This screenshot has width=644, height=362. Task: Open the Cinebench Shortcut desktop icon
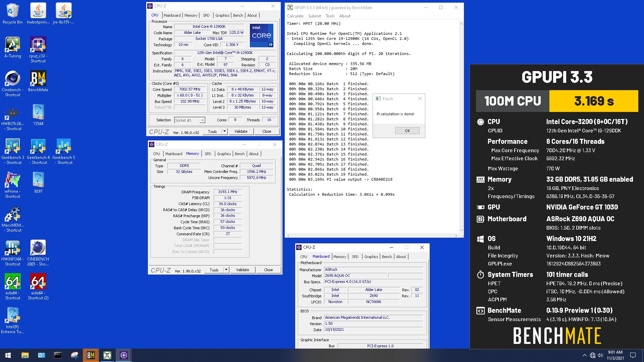click(13, 83)
